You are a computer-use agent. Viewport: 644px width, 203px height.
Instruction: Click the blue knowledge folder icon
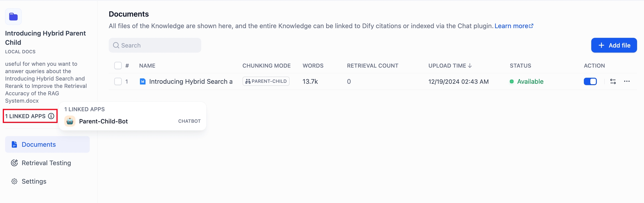click(13, 17)
